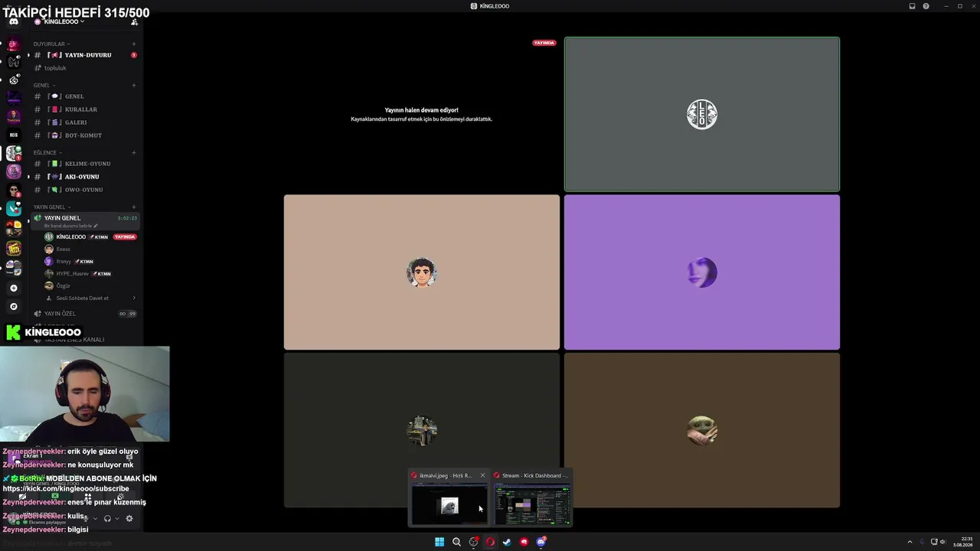Viewport: 980px width, 551px height.
Task: Toggle headphone deafen in user panel
Action: point(107,519)
